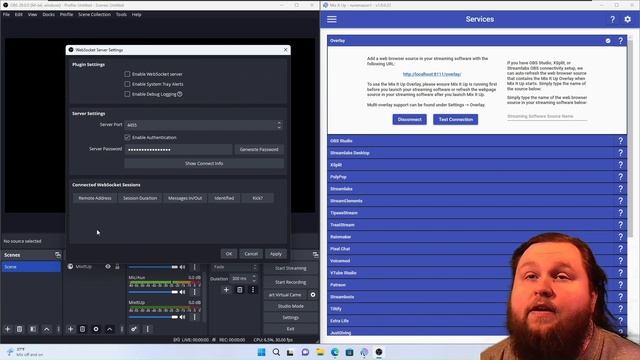This screenshot has width=640, height=360.
Task: Apply the WebSocket server settings
Action: tap(276, 254)
